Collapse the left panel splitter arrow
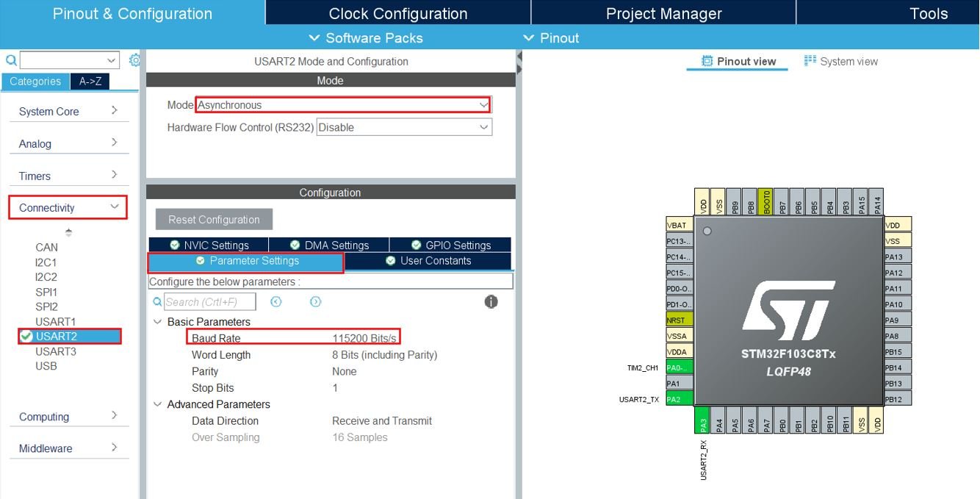This screenshot has height=499, width=980. 519,57
